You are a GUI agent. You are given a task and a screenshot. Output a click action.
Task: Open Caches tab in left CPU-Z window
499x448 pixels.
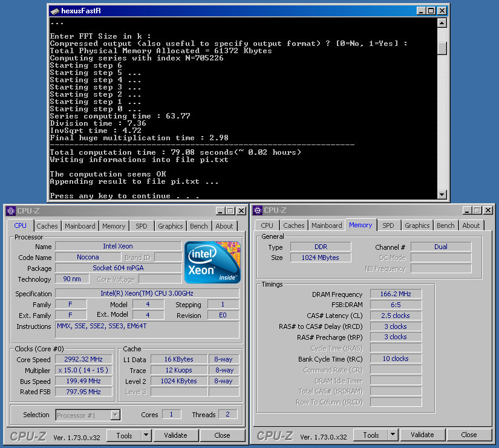point(47,226)
